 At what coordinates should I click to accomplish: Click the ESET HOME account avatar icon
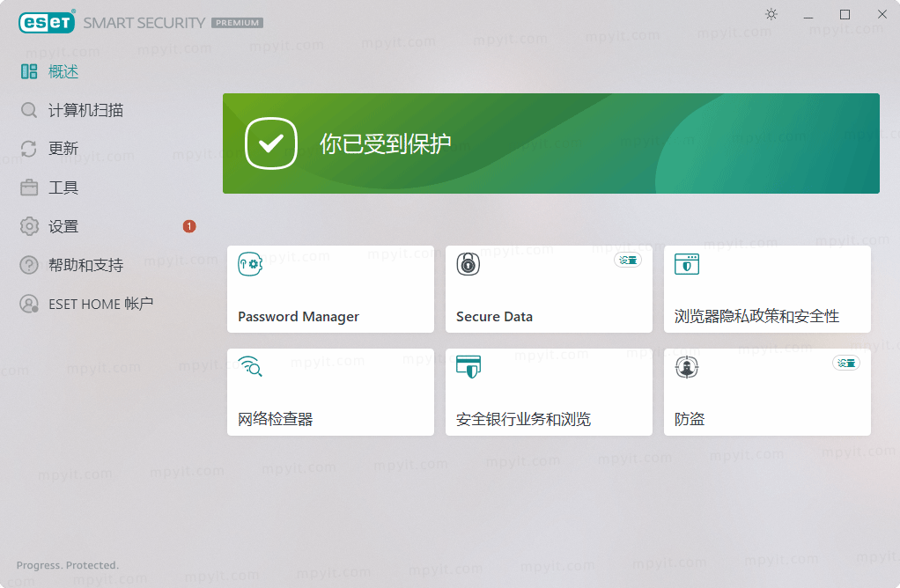(29, 304)
